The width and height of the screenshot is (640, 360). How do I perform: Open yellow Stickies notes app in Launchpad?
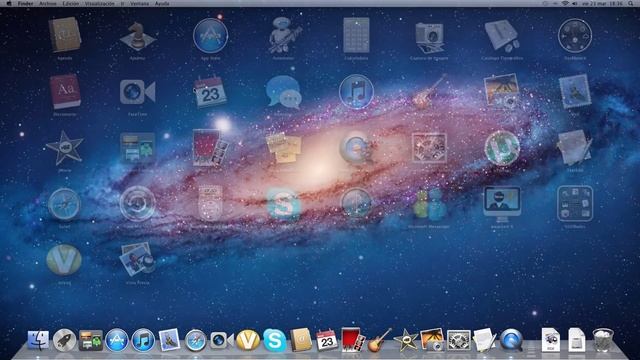(284, 149)
